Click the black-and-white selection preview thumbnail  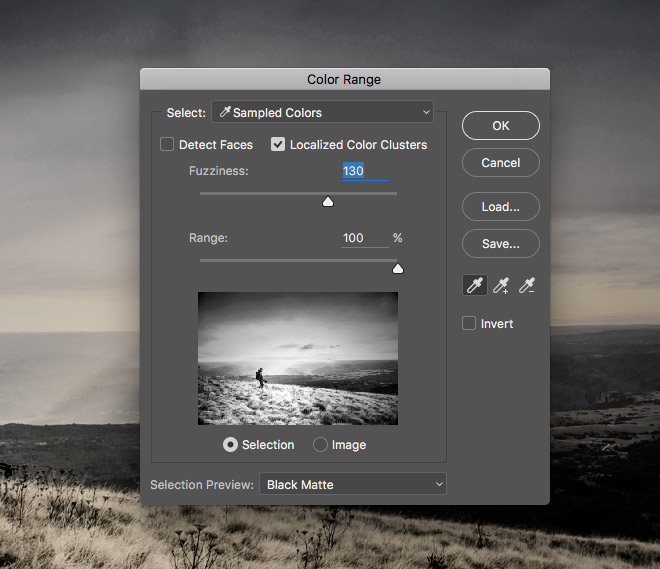point(298,358)
